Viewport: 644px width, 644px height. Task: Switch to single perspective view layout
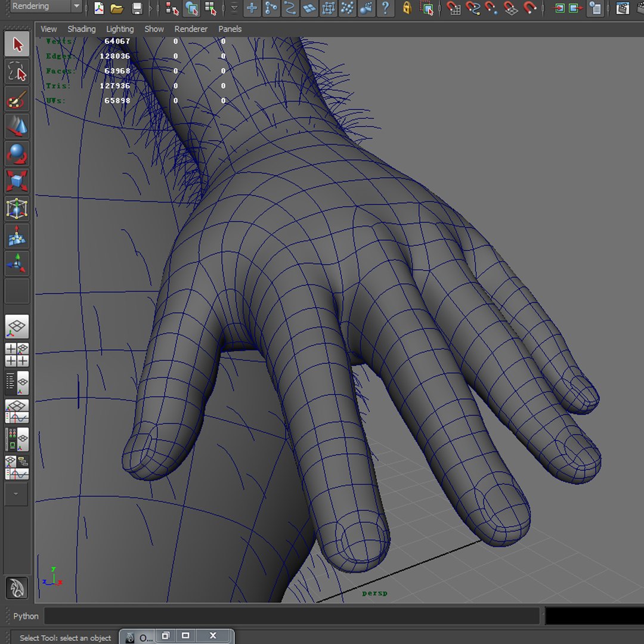(17, 327)
